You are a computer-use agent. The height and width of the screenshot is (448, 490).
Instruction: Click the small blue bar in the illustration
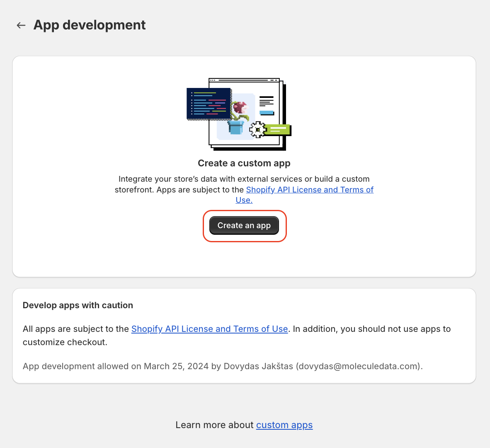[x=266, y=112]
